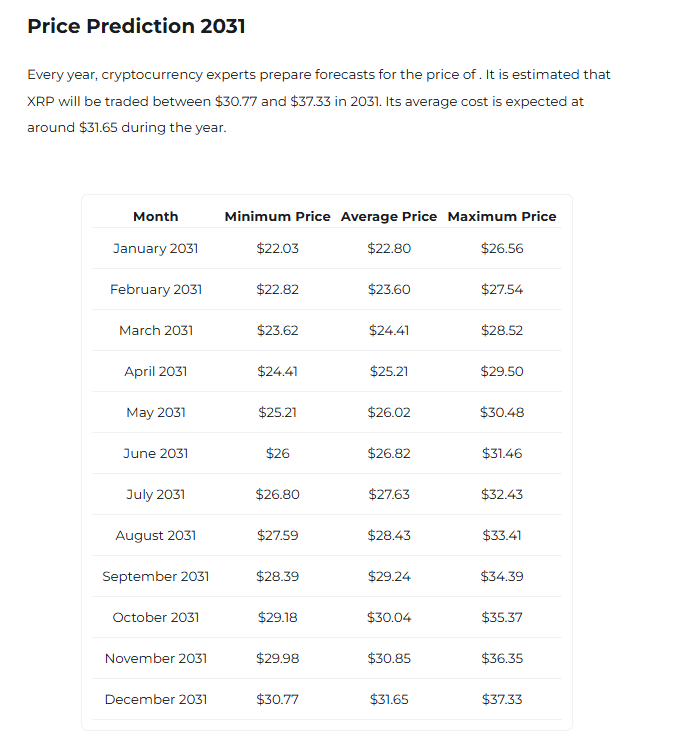Click November 2031 maximum price $36.35
The width and height of the screenshot is (680, 739).
[502, 658]
